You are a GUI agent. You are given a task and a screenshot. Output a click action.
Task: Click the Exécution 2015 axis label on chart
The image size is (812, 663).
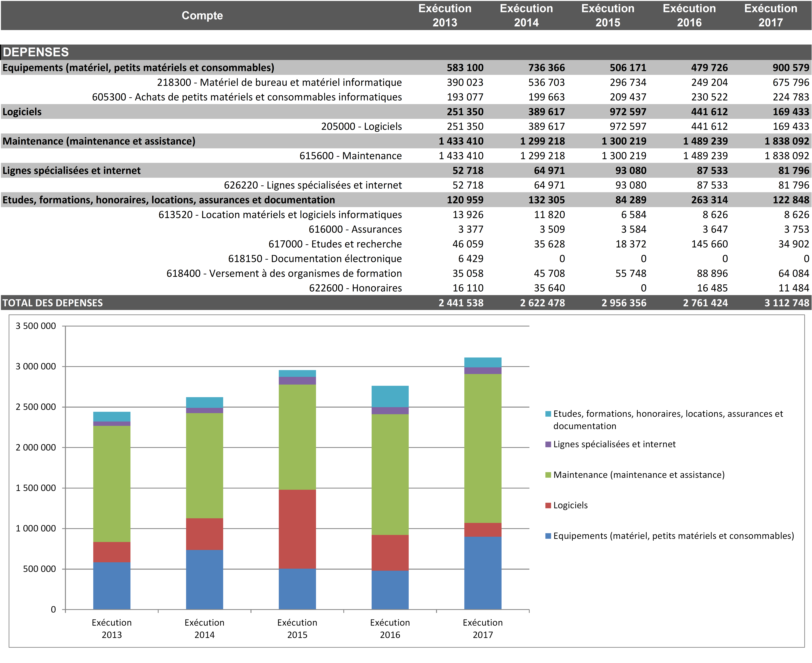click(x=297, y=629)
